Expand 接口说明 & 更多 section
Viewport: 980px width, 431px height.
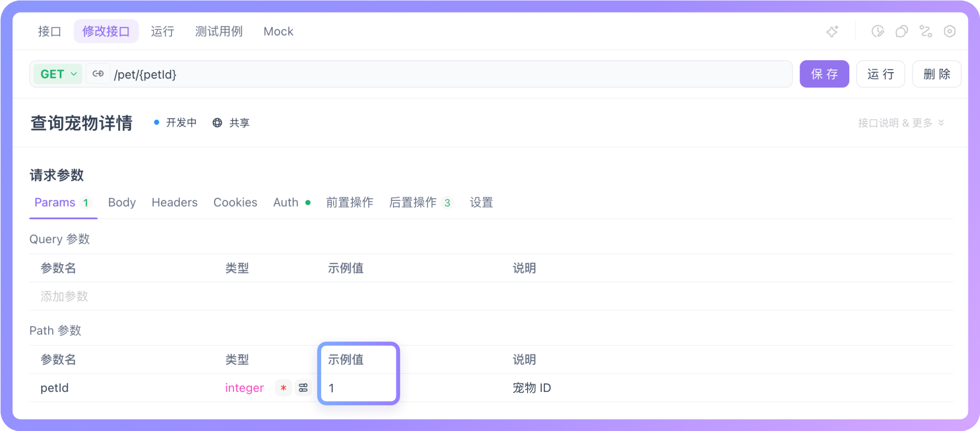901,123
